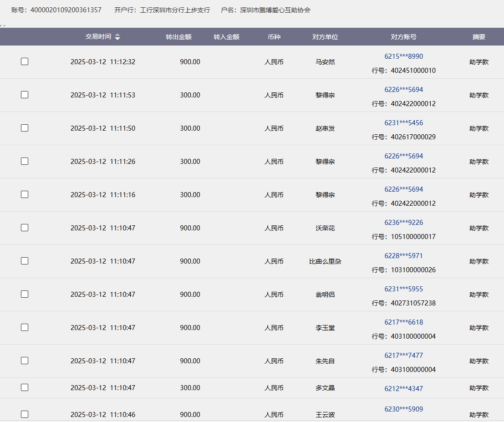Image resolution: width=504 pixels, height=422 pixels.
Task: Click the 摘要 column header
Action: pos(479,37)
